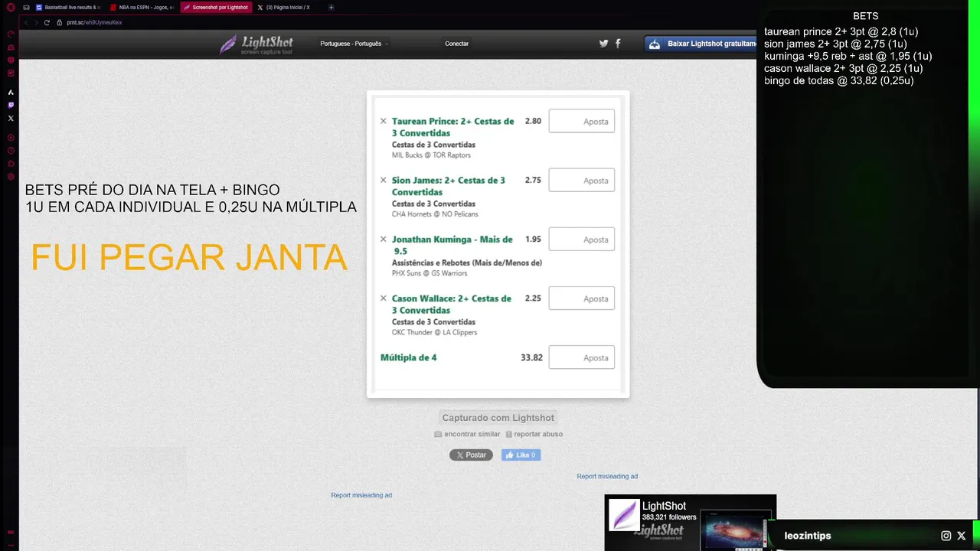Click odds value 2.80

[x=533, y=121]
